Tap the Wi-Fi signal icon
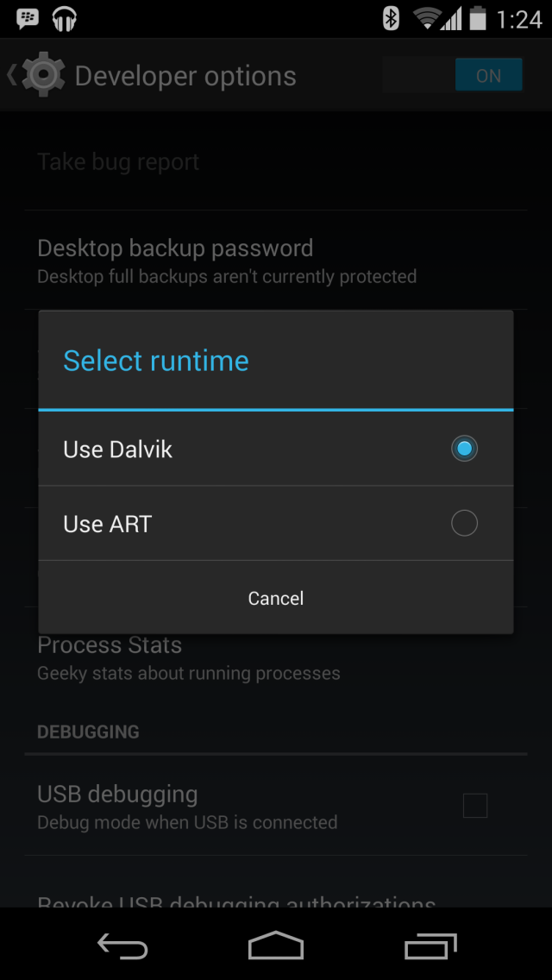The image size is (552, 980). pos(427,18)
